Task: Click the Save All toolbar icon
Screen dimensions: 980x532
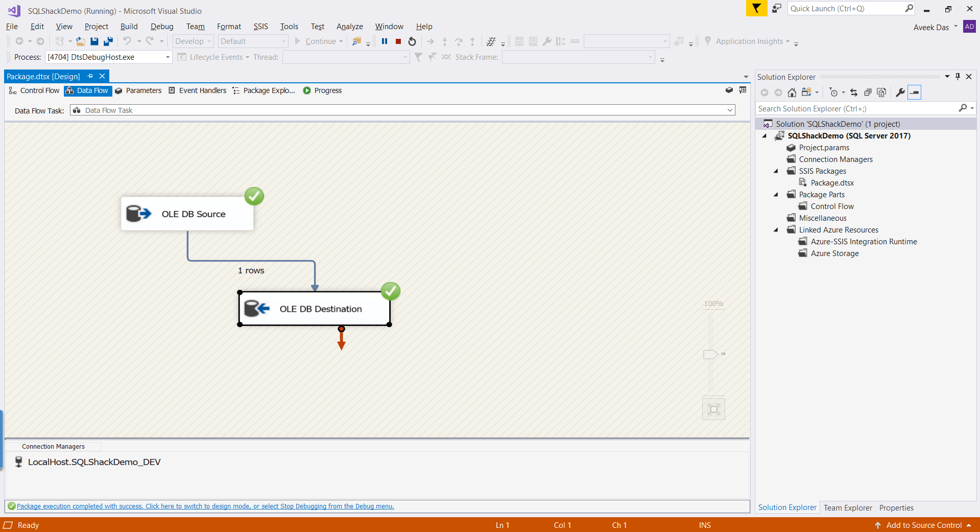Action: point(108,41)
